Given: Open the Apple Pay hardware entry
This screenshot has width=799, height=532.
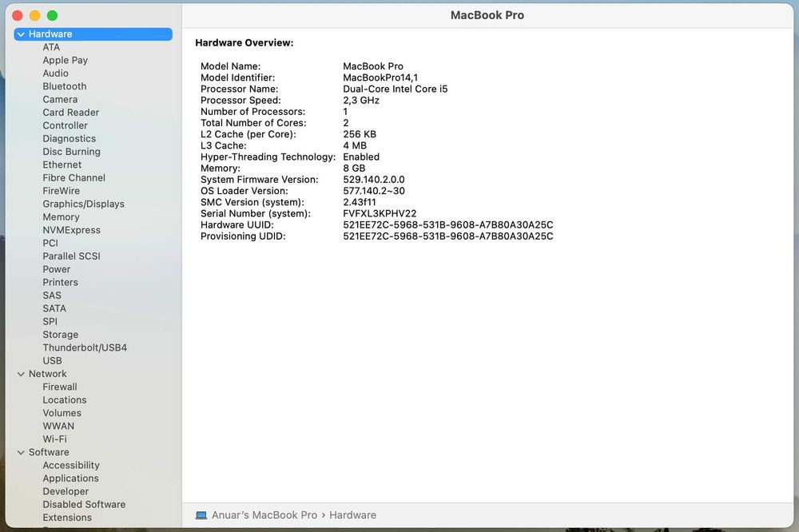Looking at the screenshot, I should (x=66, y=60).
